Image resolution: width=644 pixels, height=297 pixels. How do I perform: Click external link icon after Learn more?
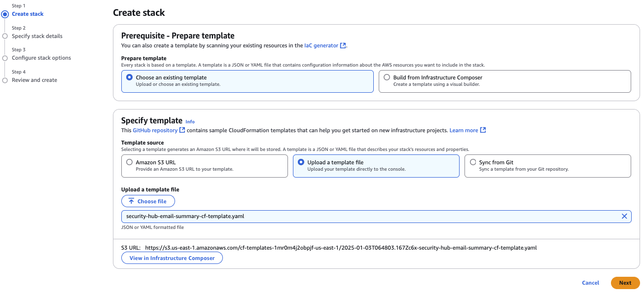coord(483,130)
